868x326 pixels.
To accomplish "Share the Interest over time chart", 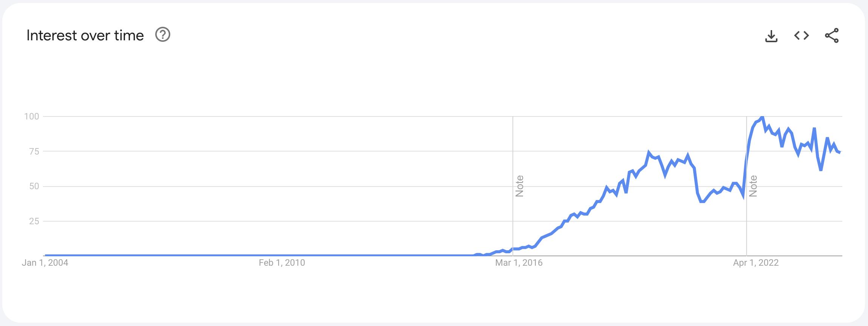I will pyautogui.click(x=832, y=35).
